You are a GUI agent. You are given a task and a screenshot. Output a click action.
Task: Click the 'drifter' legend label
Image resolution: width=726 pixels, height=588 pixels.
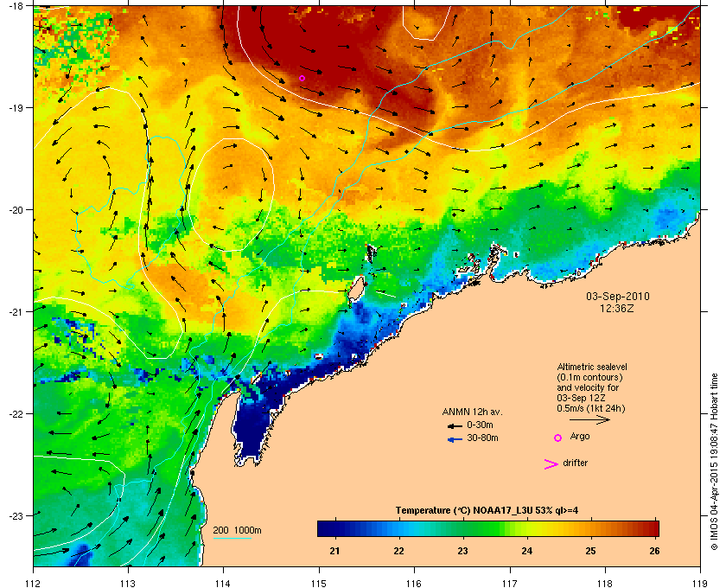(x=575, y=463)
